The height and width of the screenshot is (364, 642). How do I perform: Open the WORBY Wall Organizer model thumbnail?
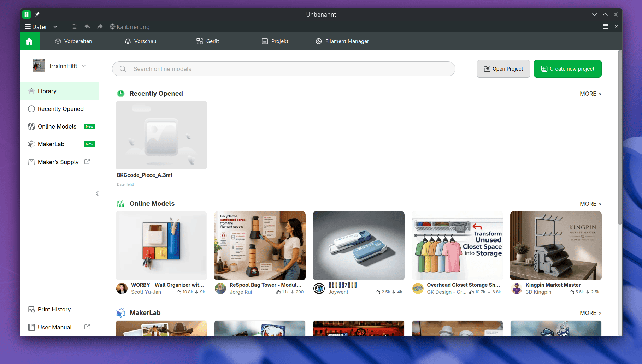[x=161, y=245]
